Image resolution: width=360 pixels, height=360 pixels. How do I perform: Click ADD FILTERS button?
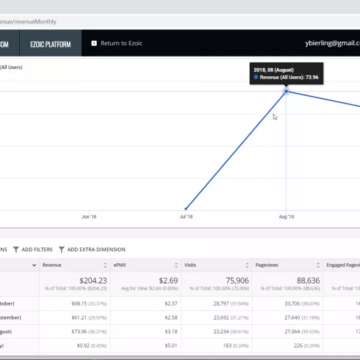[x=33, y=249]
